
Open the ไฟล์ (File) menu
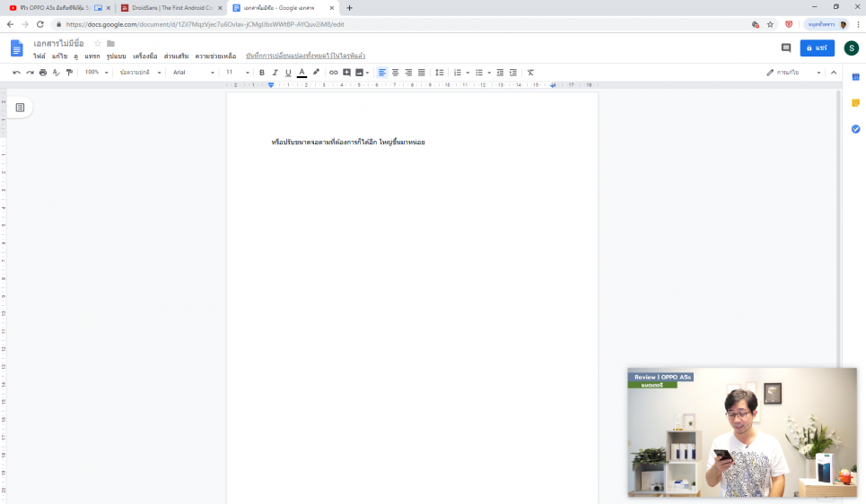tap(39, 56)
